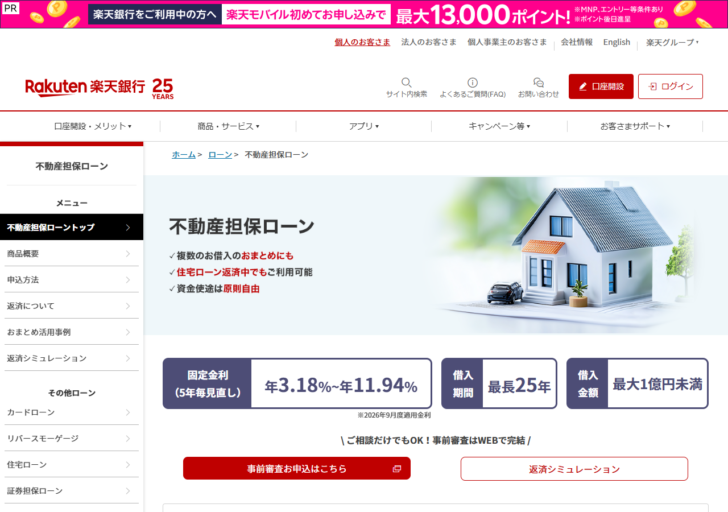
Task: Open おまとめ活用事例 in the side menu
Action: tap(72, 332)
